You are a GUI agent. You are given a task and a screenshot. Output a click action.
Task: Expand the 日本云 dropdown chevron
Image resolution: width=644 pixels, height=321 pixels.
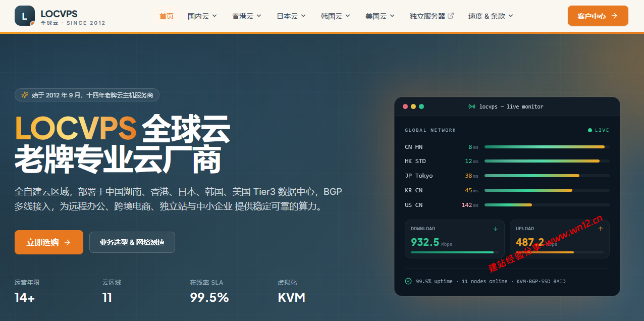303,16
